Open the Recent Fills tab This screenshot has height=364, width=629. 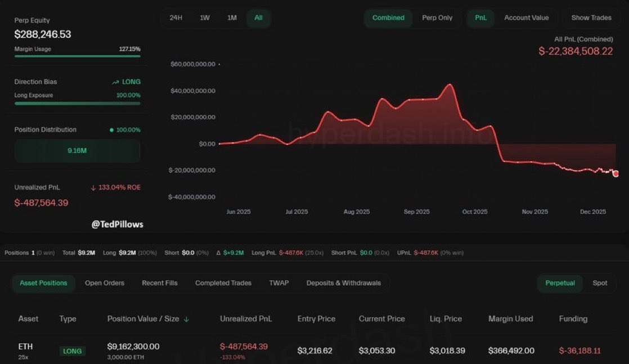pyautogui.click(x=160, y=283)
